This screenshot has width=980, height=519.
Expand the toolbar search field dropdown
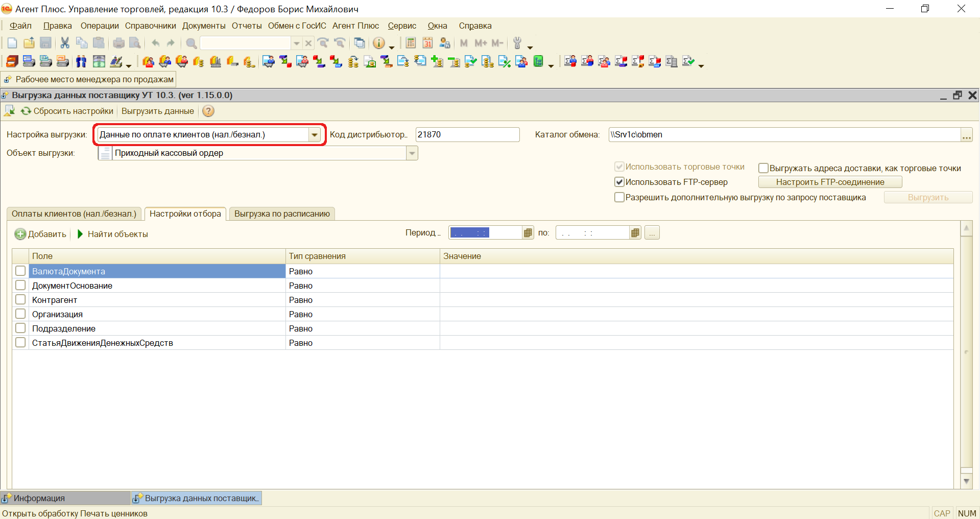click(x=296, y=43)
